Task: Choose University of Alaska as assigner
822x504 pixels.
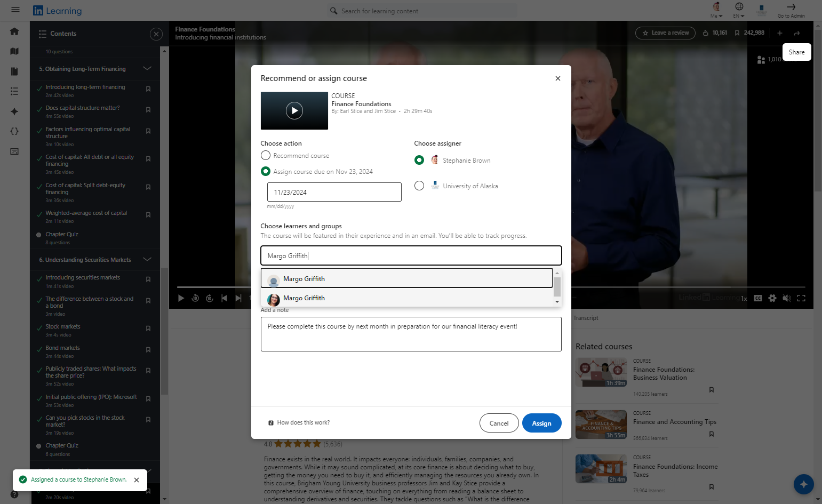Action: 419,186
